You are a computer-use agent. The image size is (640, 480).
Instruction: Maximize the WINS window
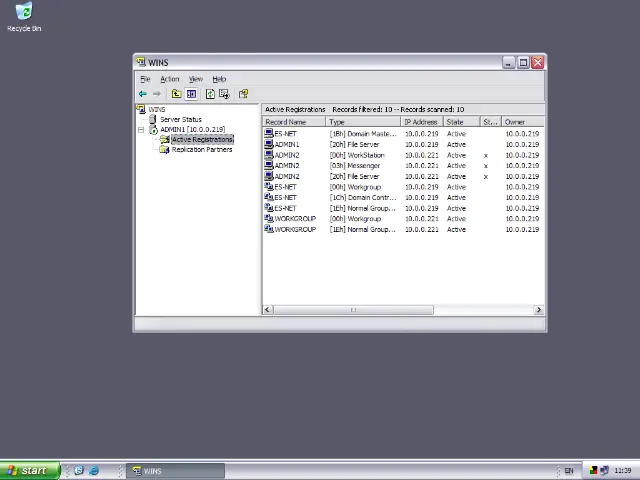(x=523, y=62)
